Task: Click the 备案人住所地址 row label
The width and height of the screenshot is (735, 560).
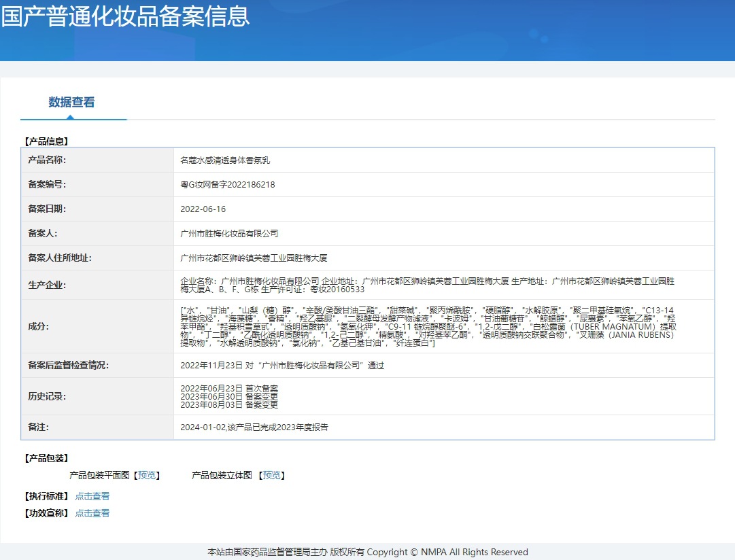Action: click(x=60, y=258)
